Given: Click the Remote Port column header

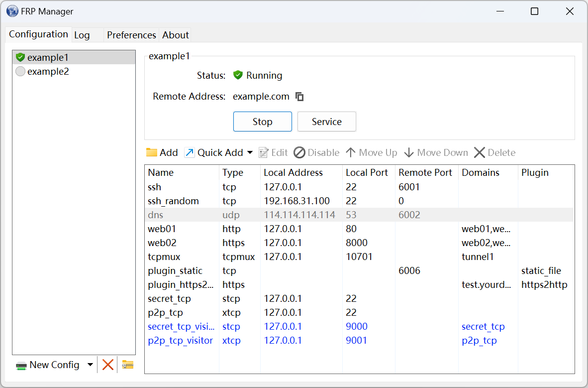Looking at the screenshot, I should 427,172.
